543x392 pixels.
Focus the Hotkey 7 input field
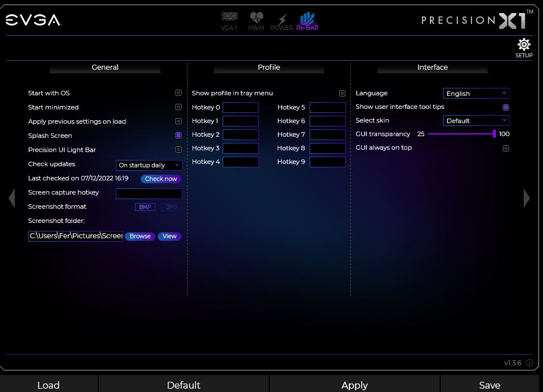tap(328, 134)
